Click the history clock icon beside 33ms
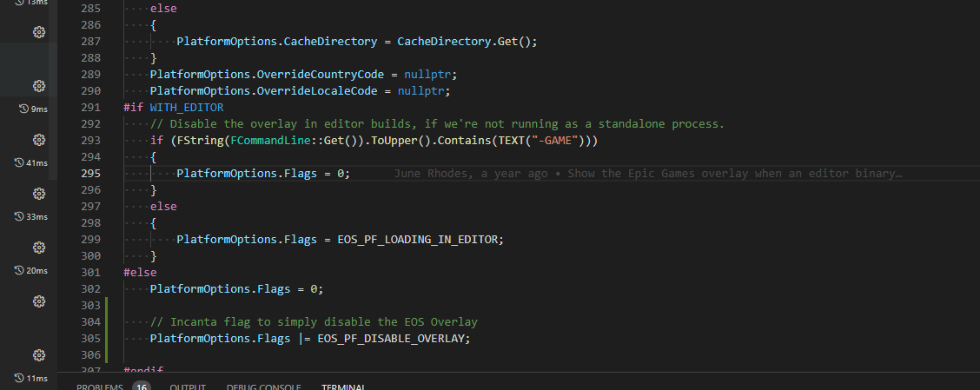The image size is (980, 390). click(19, 217)
